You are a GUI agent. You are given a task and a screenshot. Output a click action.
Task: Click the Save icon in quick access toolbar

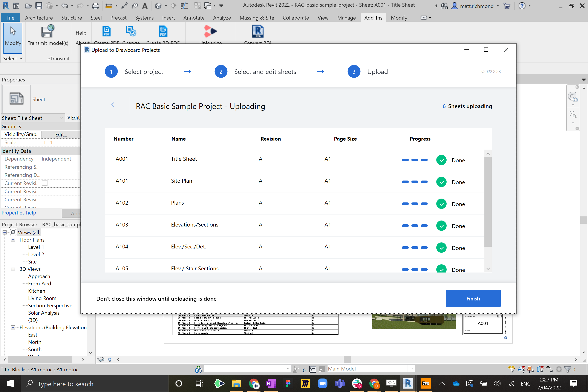click(39, 6)
